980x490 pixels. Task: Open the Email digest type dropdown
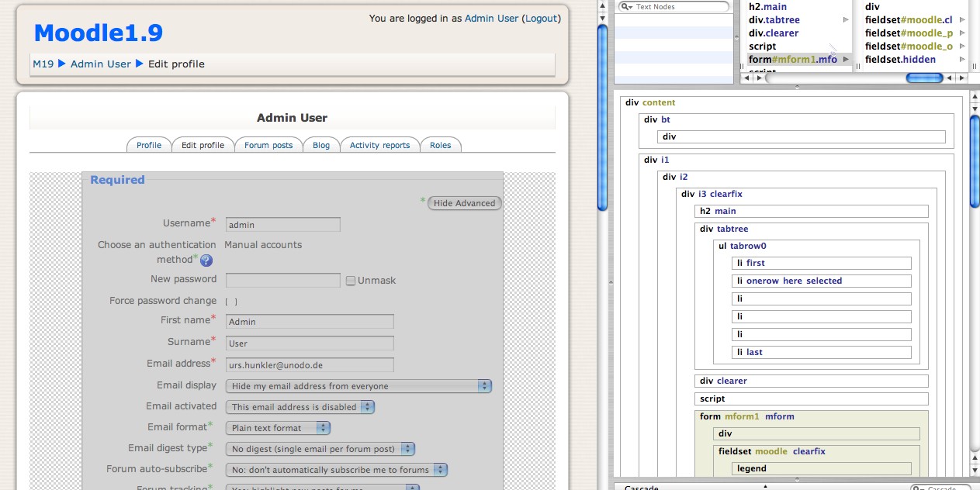tap(320, 449)
